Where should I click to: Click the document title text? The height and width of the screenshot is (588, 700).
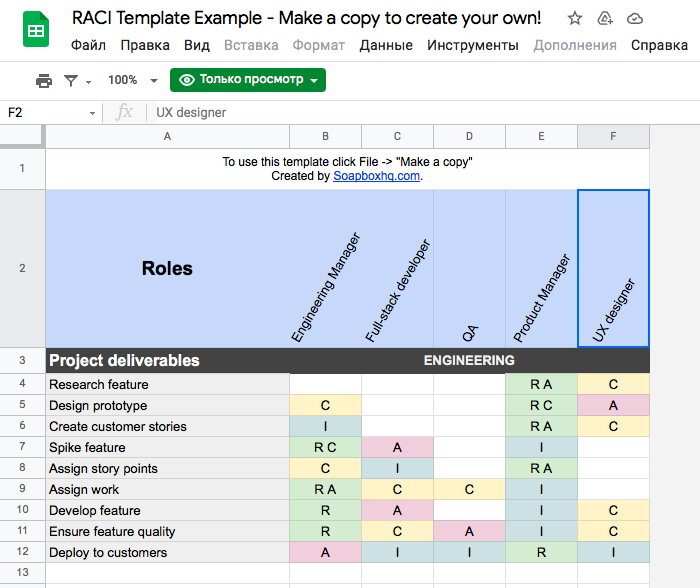pyautogui.click(x=306, y=18)
